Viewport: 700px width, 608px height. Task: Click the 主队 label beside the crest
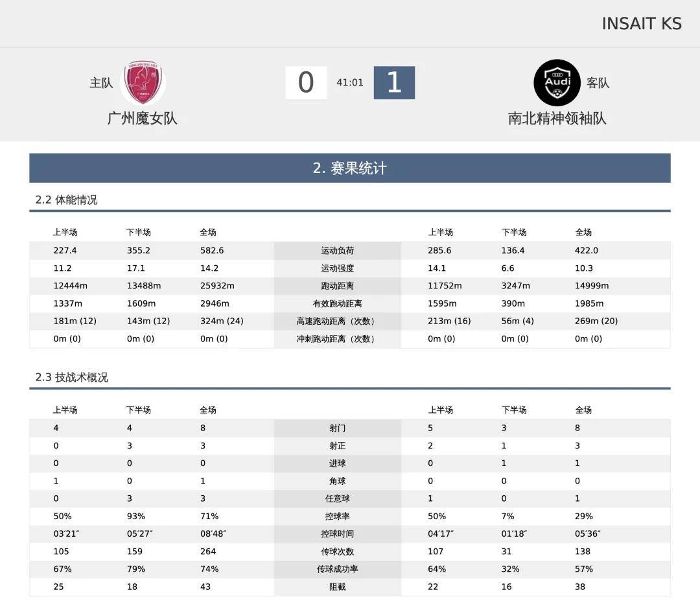tap(101, 83)
